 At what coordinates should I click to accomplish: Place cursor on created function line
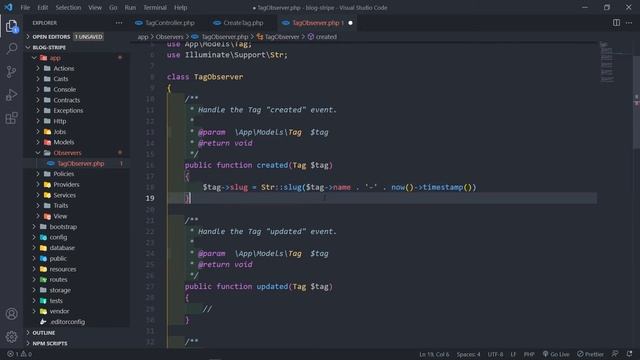[x=259, y=165]
